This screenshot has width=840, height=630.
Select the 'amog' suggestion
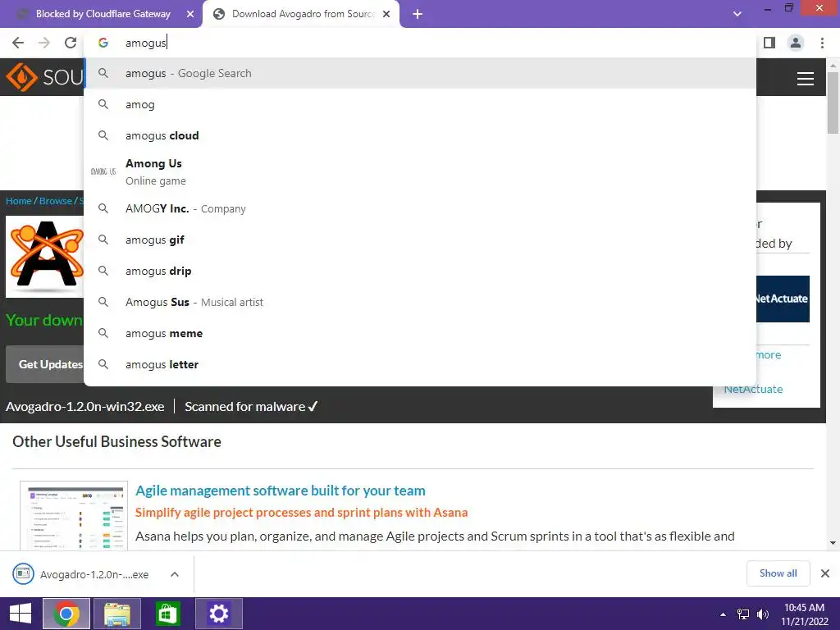point(421,104)
